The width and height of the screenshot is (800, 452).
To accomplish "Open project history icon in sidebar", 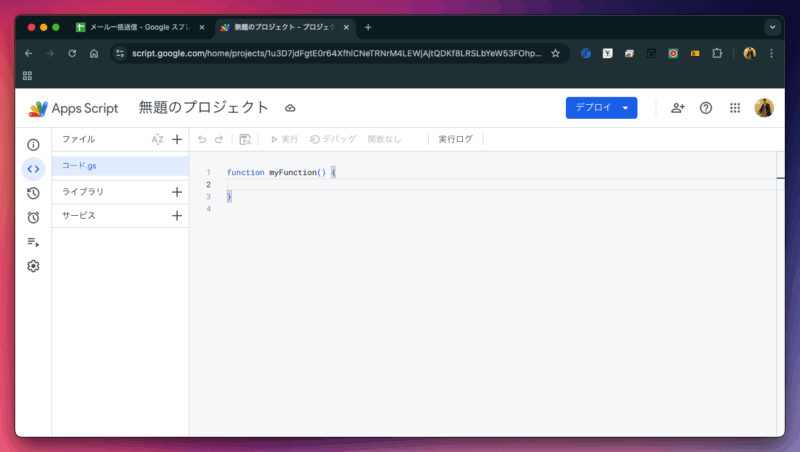I will [x=33, y=193].
